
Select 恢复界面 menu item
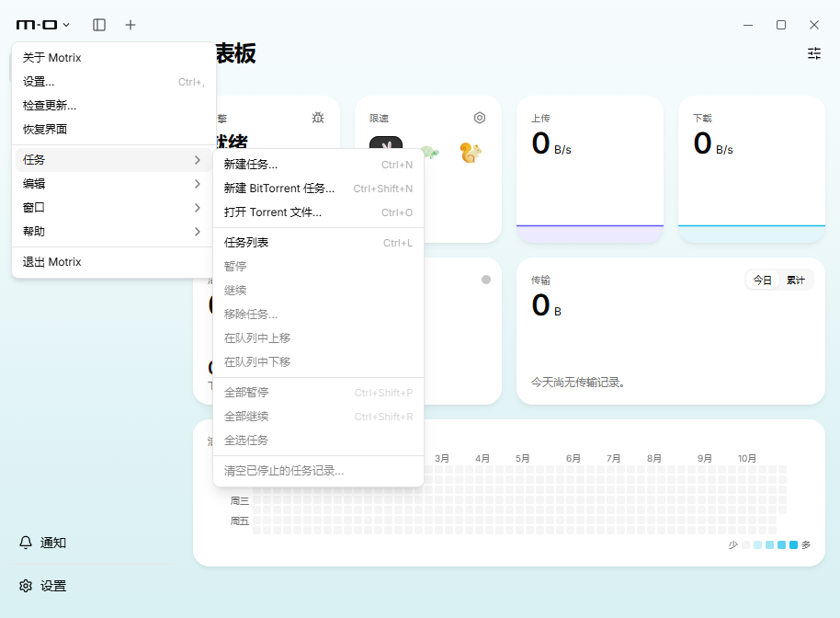114,129
